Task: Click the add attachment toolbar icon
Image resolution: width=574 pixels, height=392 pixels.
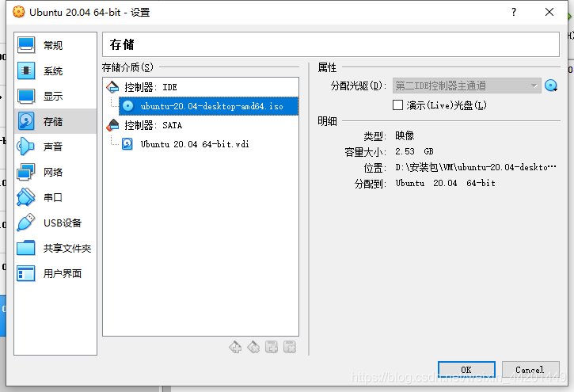Action: click(x=272, y=347)
